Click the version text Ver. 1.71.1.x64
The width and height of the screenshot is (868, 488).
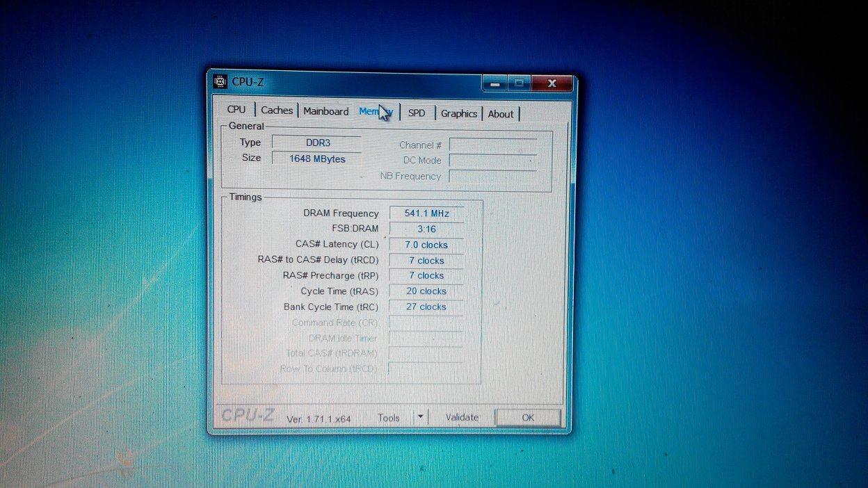319,419
